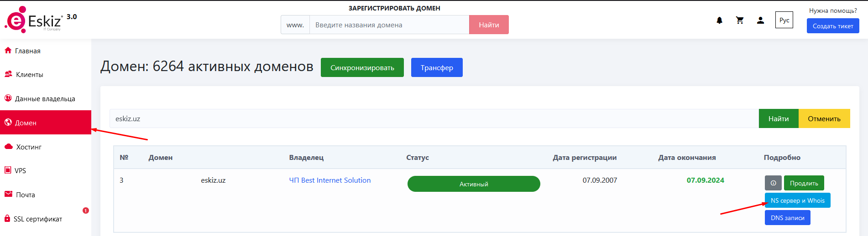Focus the domain name registration input field

click(x=389, y=25)
